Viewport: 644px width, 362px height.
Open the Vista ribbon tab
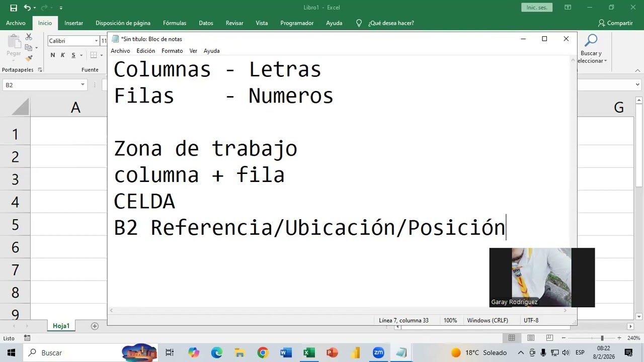coord(262,23)
